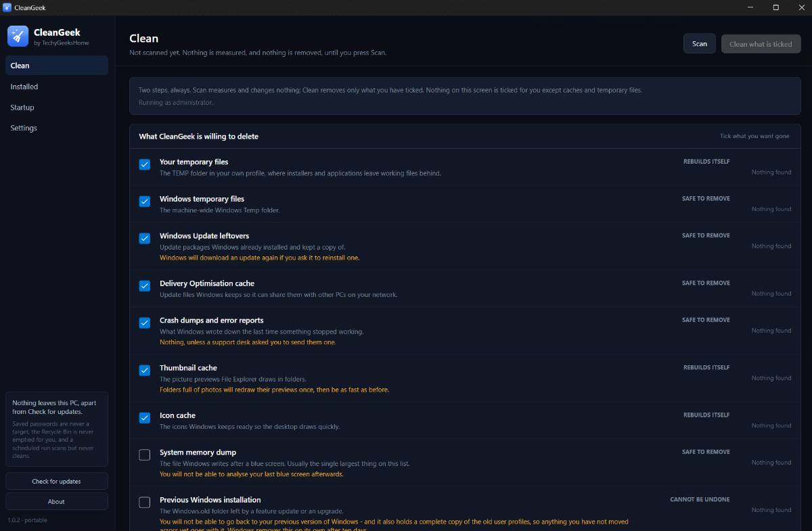The image size is (812, 531).
Task: Open the Settings section
Action: point(57,128)
